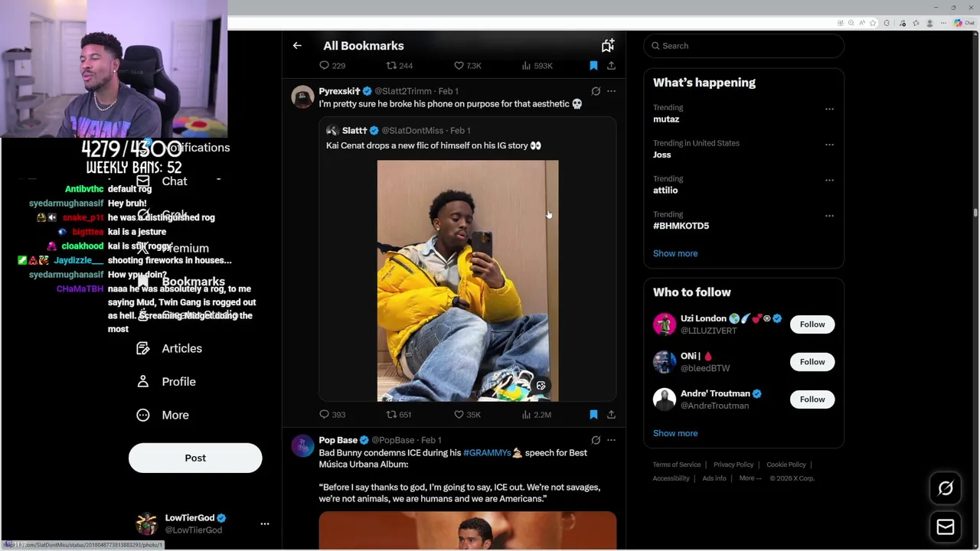Follow ONi @bleedBTW
Viewport: 980px width, 551px height.
(812, 362)
